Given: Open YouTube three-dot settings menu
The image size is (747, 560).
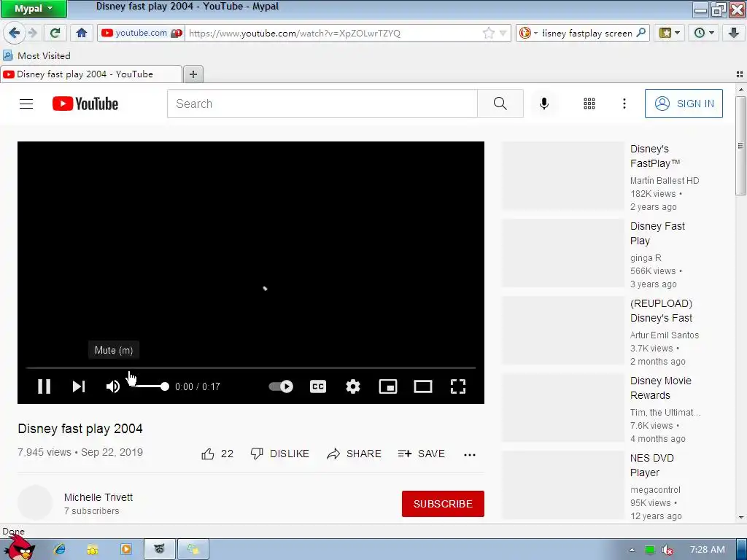Looking at the screenshot, I should 624,104.
